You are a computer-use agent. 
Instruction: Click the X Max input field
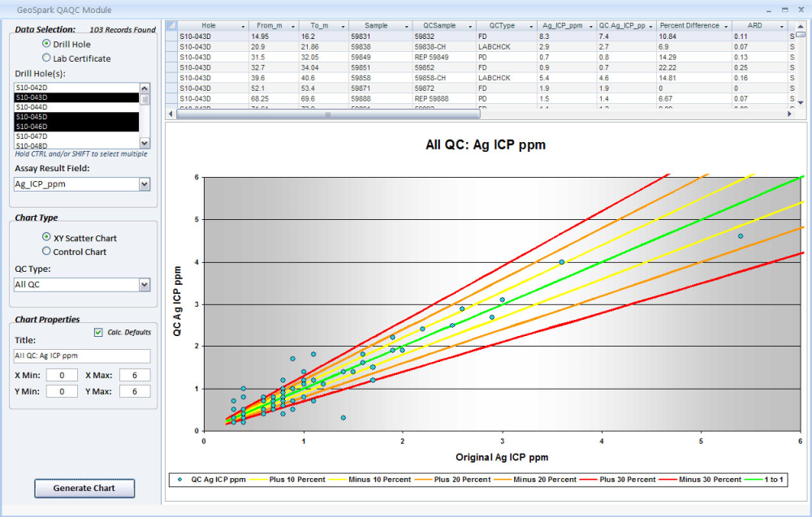click(134, 375)
